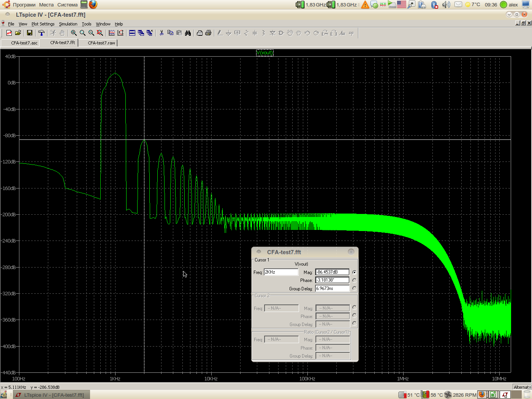Image resolution: width=532 pixels, height=399 pixels.
Task: Click the Text Aa toolbar icon
Action: [x=342, y=33]
